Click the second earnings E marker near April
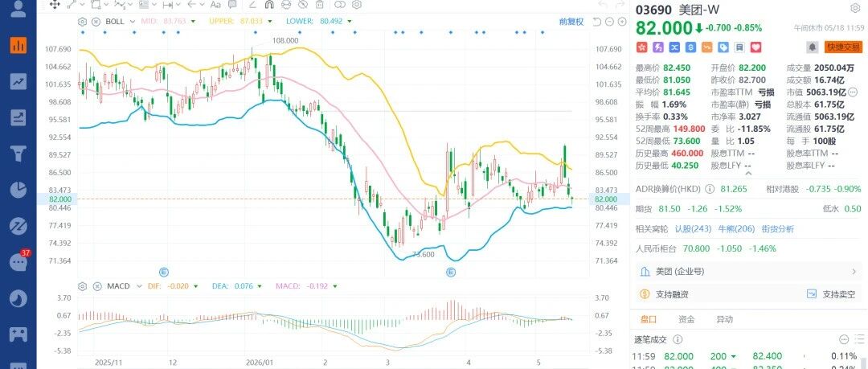The image size is (868, 369). pos(451,272)
